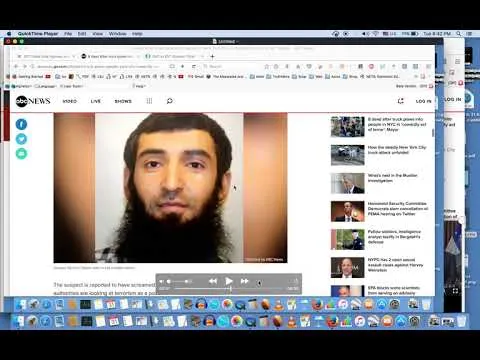Switch to the first browser tab
This screenshot has width=480, height=360.
pyautogui.click(x=46, y=56)
